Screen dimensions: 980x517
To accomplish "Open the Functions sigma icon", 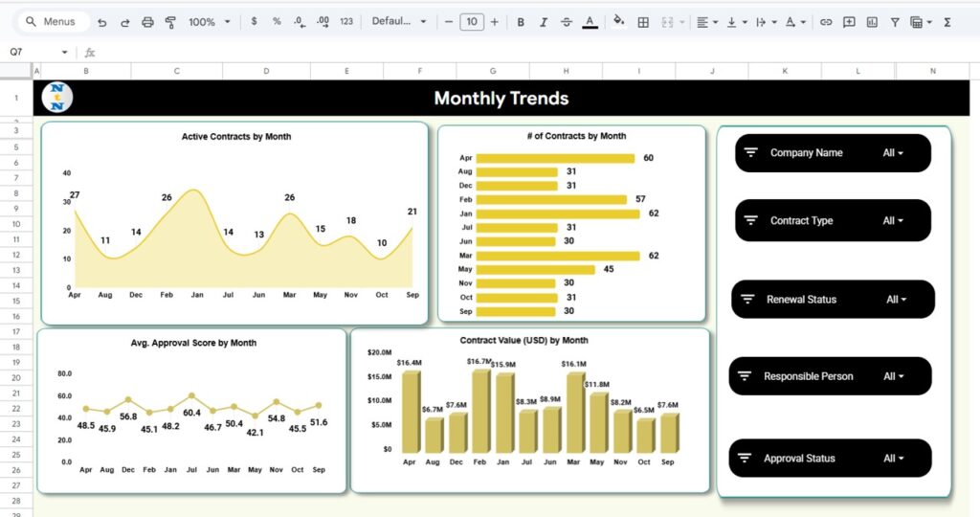I will point(947,22).
